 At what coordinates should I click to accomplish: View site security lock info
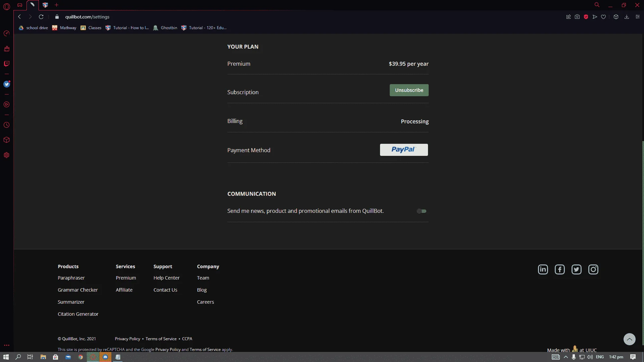57,17
